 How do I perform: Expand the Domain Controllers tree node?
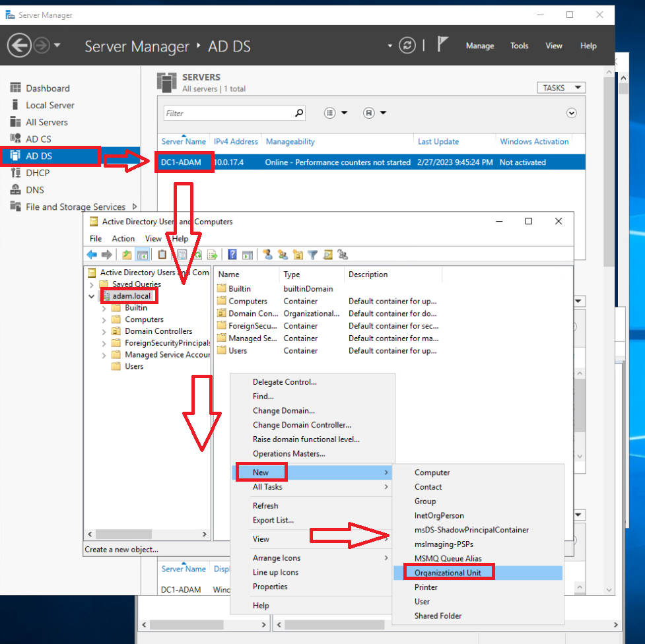(x=104, y=331)
